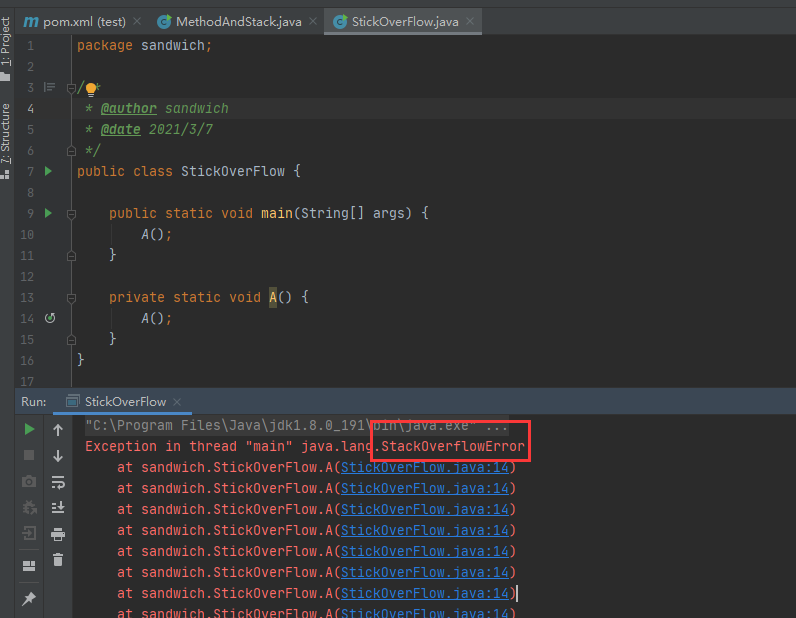Image resolution: width=796 pixels, height=618 pixels.
Task: Click fold end marker on line 15
Action: (71, 339)
